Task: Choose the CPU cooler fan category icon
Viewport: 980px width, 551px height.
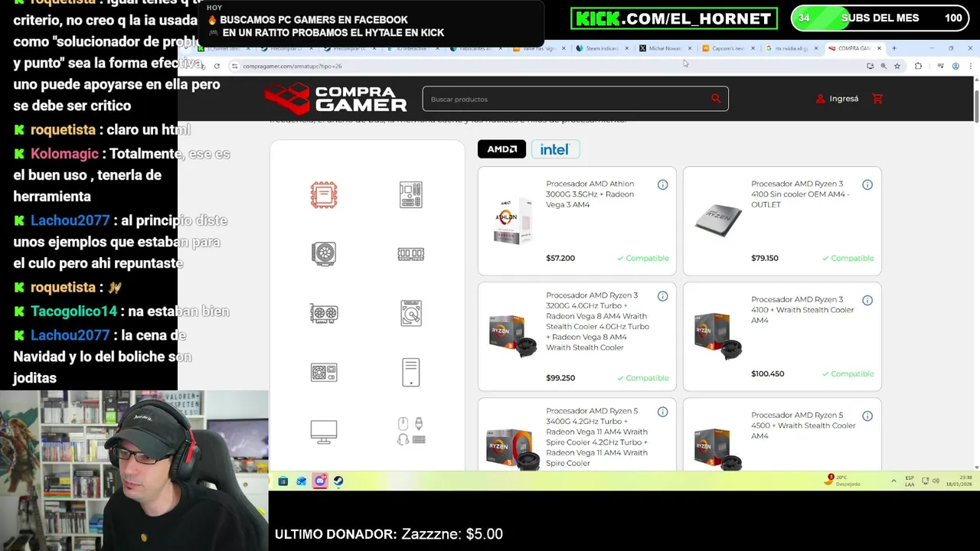Action: point(324,254)
